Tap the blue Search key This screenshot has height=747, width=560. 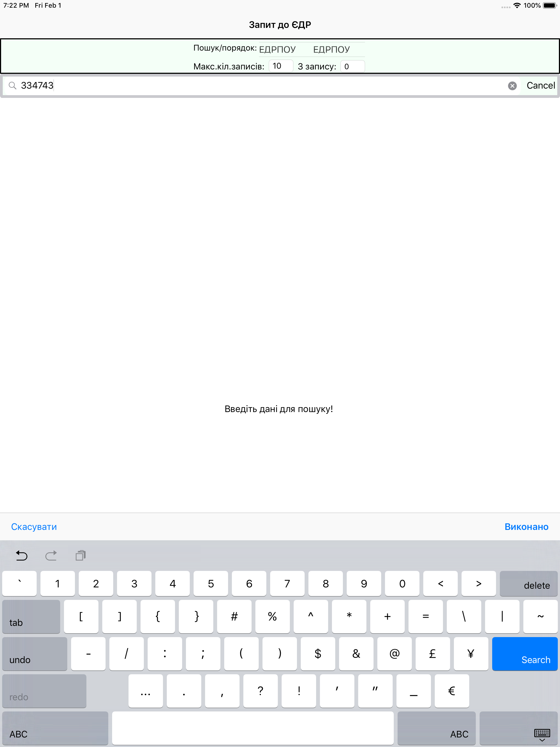(x=524, y=654)
